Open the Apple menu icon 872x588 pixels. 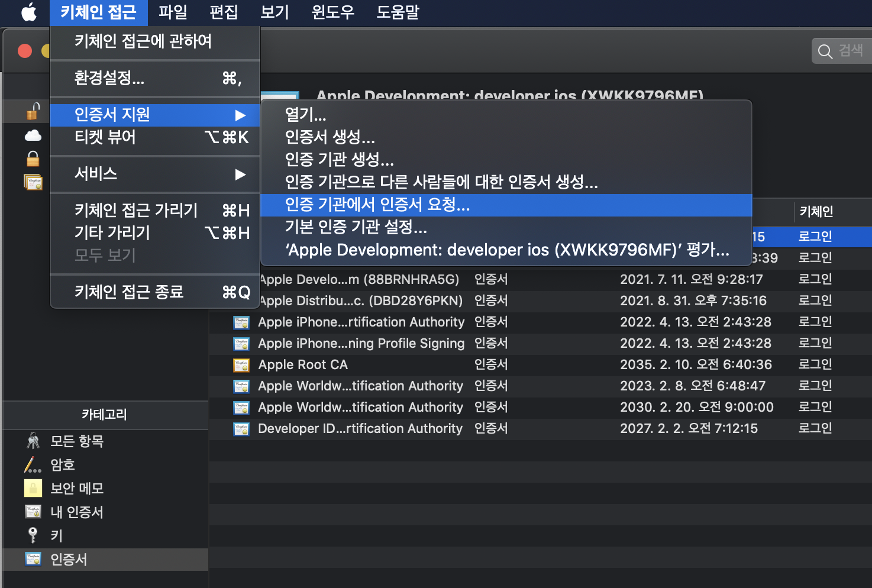(x=29, y=12)
